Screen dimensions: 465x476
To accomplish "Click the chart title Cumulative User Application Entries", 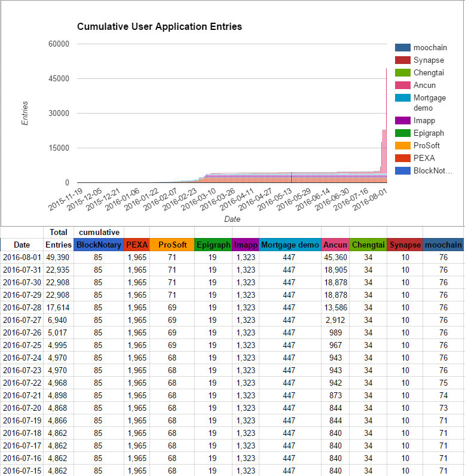I will pyautogui.click(x=160, y=27).
